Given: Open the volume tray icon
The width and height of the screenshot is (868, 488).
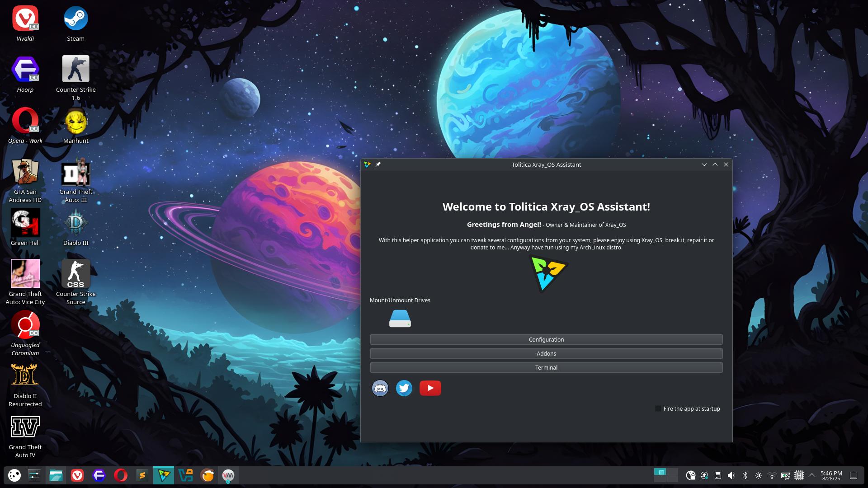Looking at the screenshot, I should click(731, 475).
